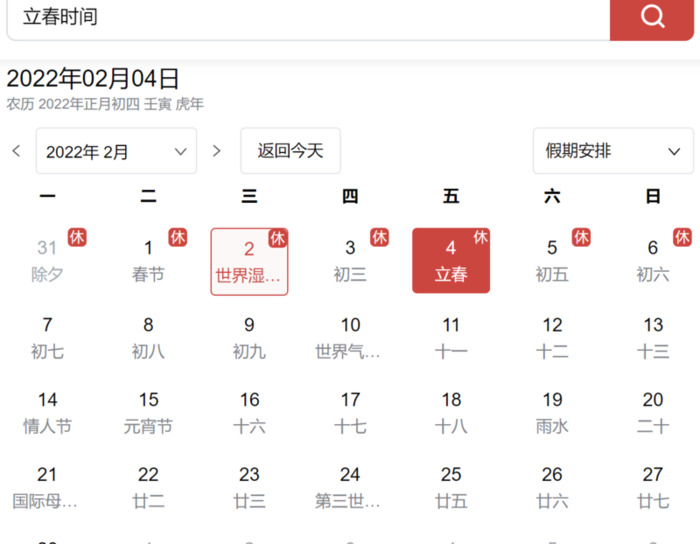Pick February 21 国际母语日 date

click(47, 487)
